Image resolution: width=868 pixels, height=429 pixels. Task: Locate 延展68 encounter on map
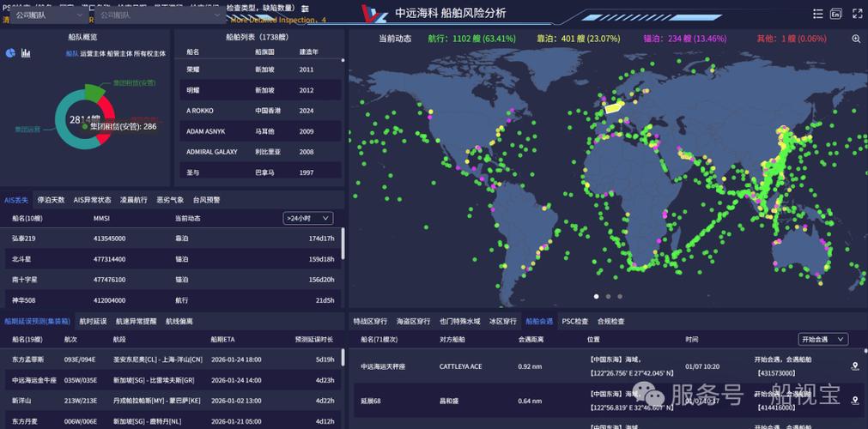855,400
